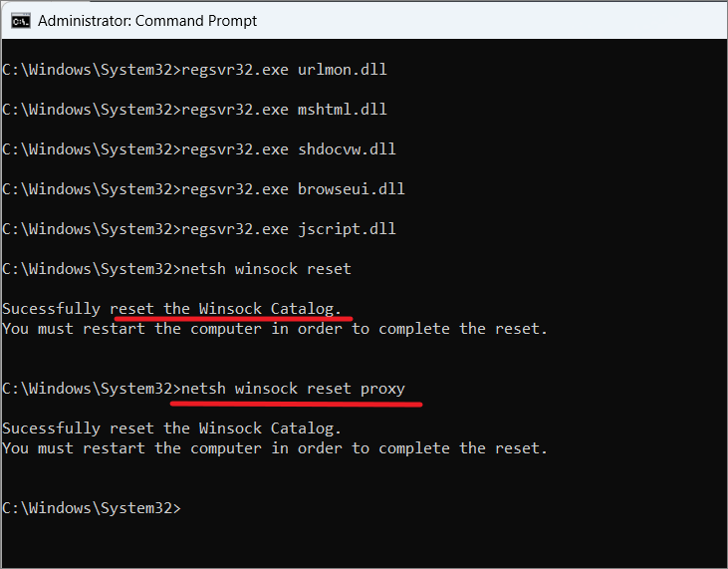Click the netsh winsock reset command line
This screenshot has height=569, width=728.
(177, 269)
